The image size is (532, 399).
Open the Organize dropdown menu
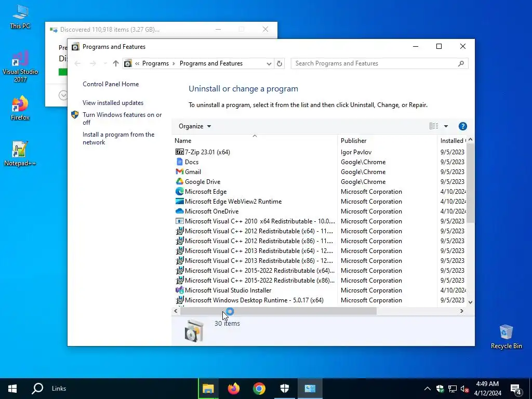195,126
